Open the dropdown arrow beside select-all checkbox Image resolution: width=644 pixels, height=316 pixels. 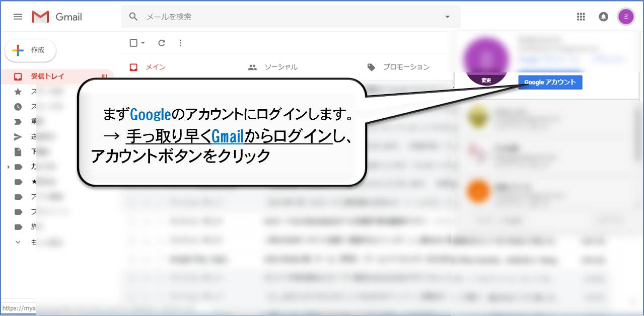143,43
